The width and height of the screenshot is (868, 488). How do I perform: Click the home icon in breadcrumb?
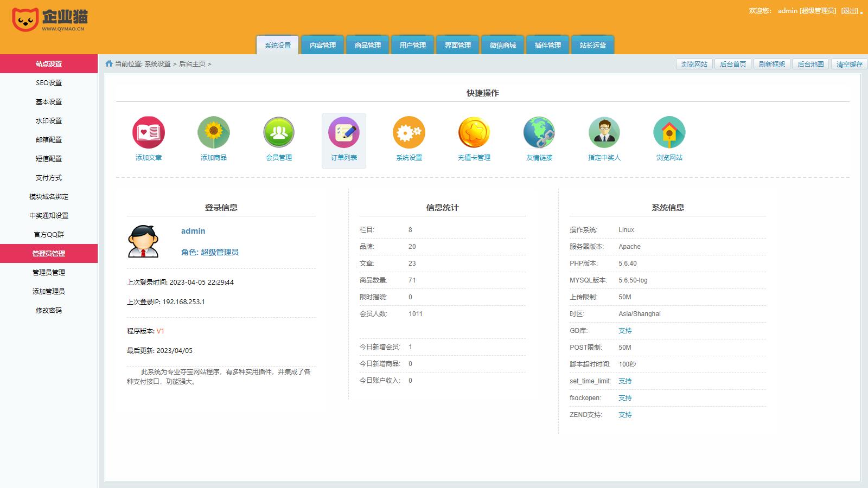pyautogui.click(x=109, y=64)
